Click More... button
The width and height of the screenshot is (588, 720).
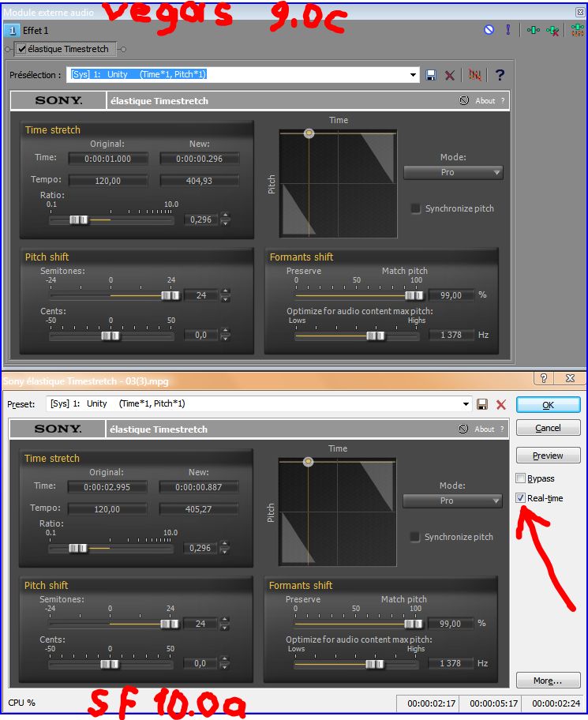click(548, 681)
